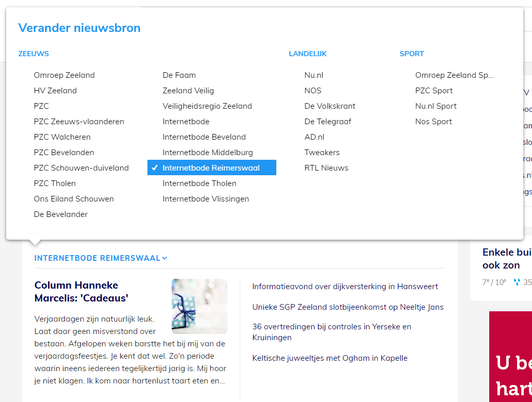Choose RTL Nieuws source

326,167
